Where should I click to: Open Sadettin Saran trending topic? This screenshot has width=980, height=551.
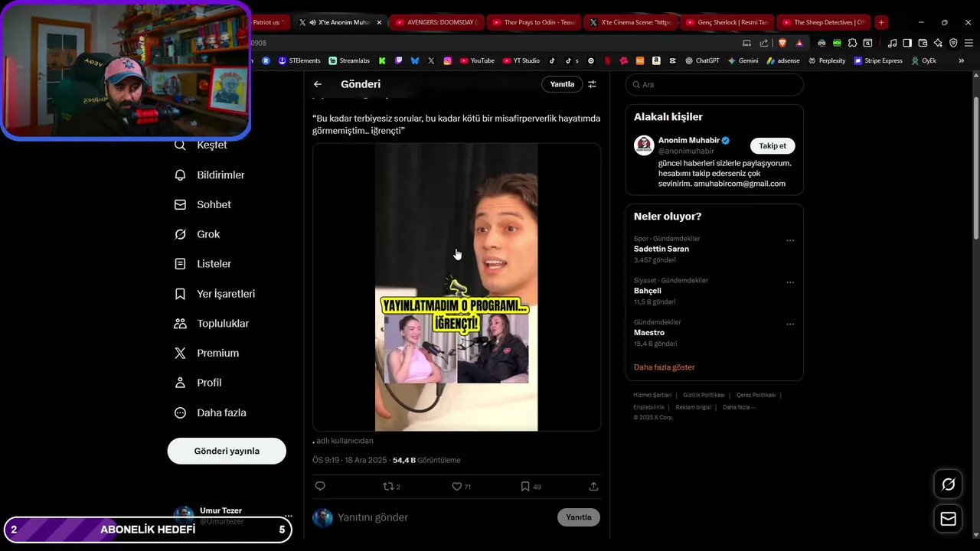[x=661, y=249]
